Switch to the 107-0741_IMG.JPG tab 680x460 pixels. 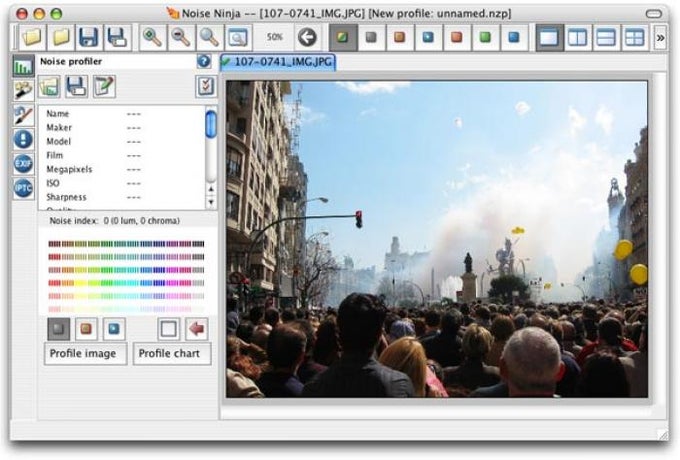tap(278, 62)
